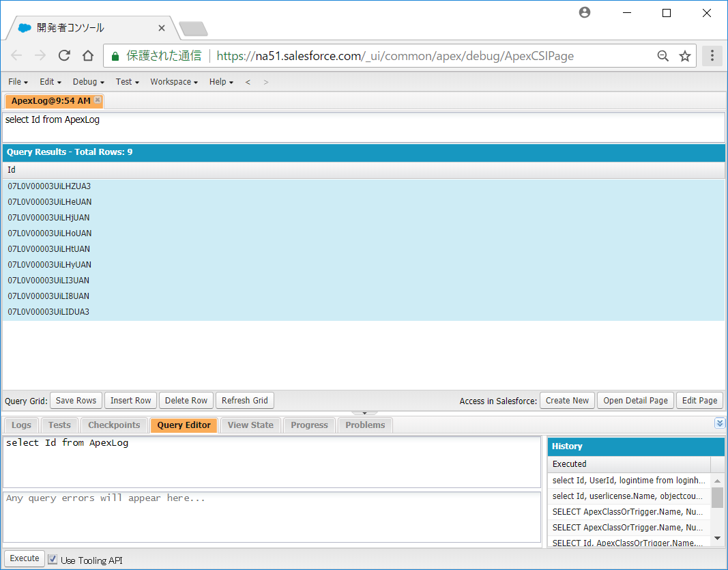
Task: Click the Save Rows button
Action: click(x=76, y=401)
